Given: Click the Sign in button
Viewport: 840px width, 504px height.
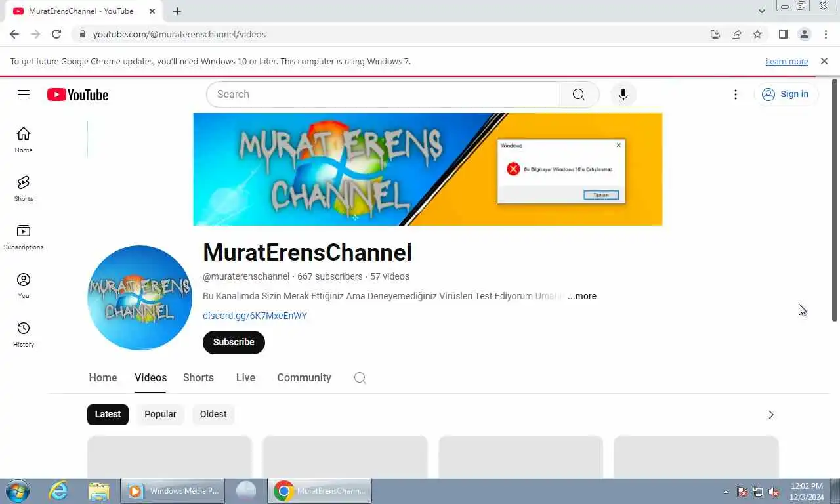Looking at the screenshot, I should 786,94.
